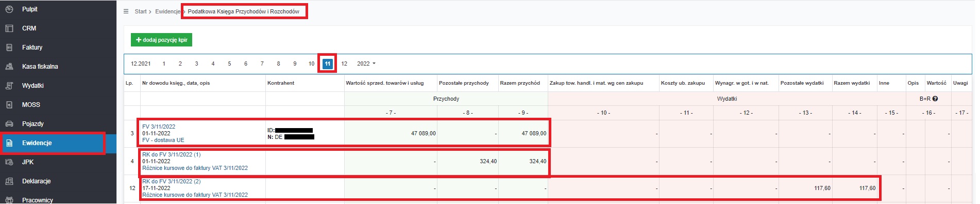This screenshot has height=204, width=980.
Task: Open the Deklaracje menu item
Action: 37,181
